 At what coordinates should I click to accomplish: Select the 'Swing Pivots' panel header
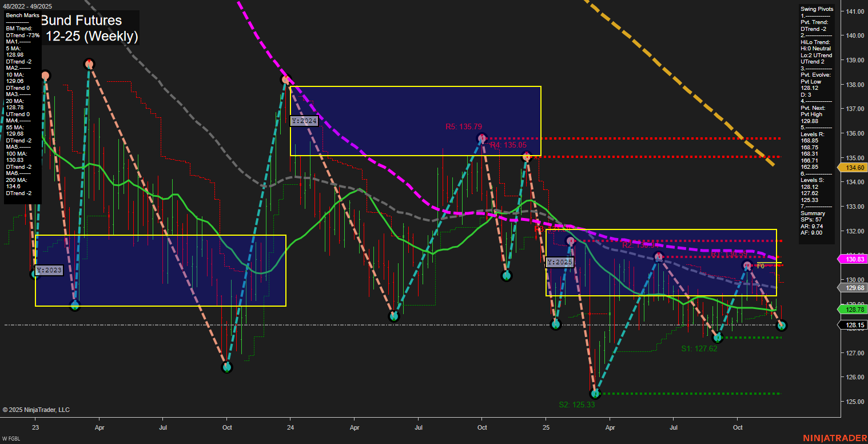(x=817, y=9)
